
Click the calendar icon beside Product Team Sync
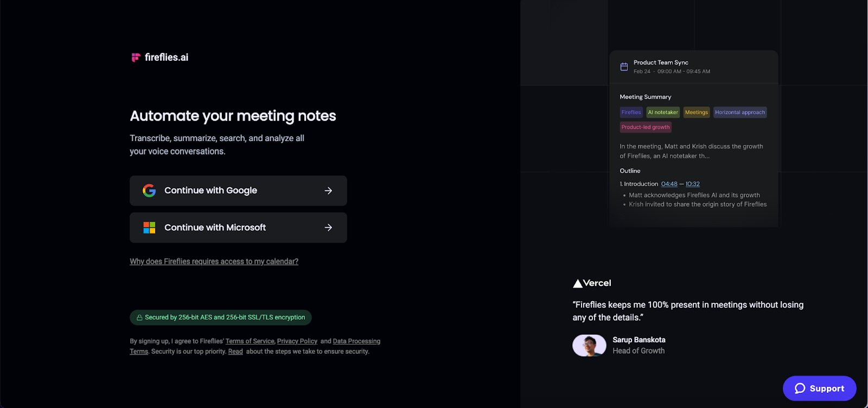coord(624,67)
